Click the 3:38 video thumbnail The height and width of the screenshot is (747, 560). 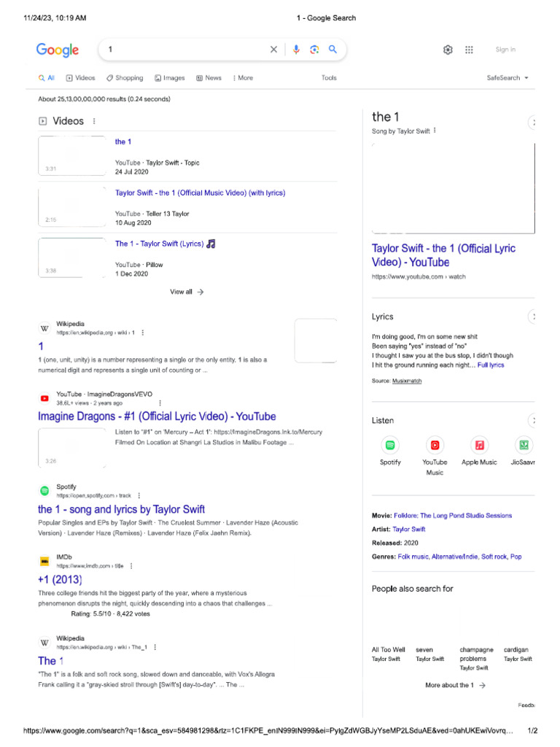point(72,258)
